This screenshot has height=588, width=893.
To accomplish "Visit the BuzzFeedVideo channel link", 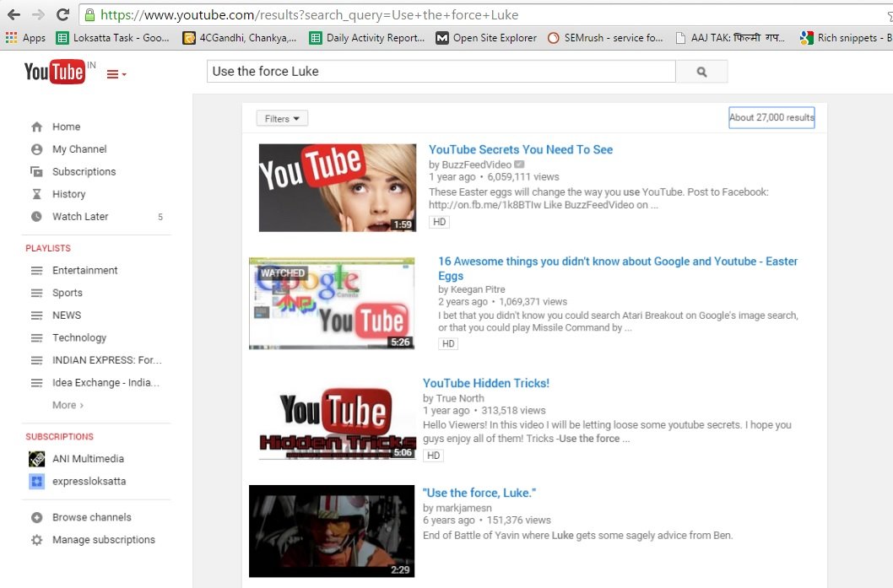I will 477,165.
